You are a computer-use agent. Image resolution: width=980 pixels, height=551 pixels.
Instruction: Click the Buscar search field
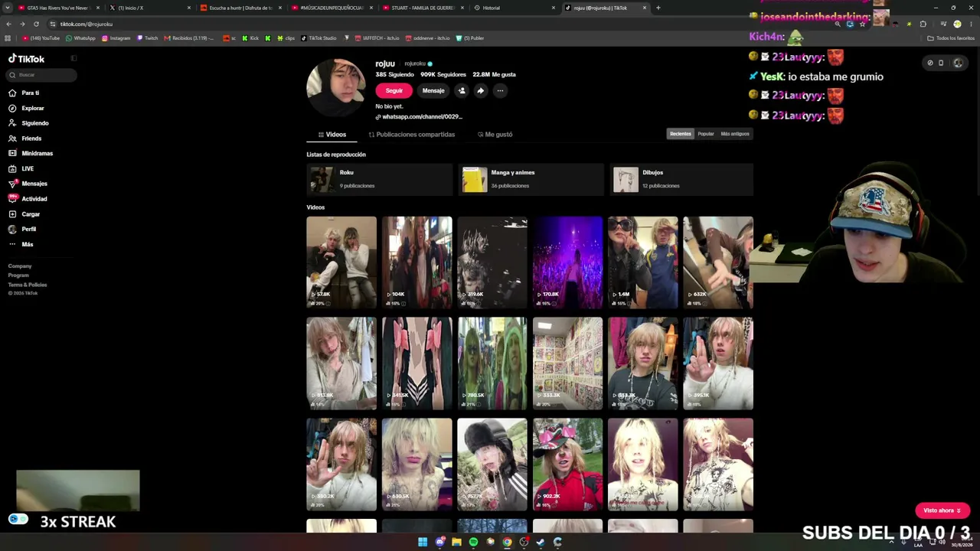[42, 75]
